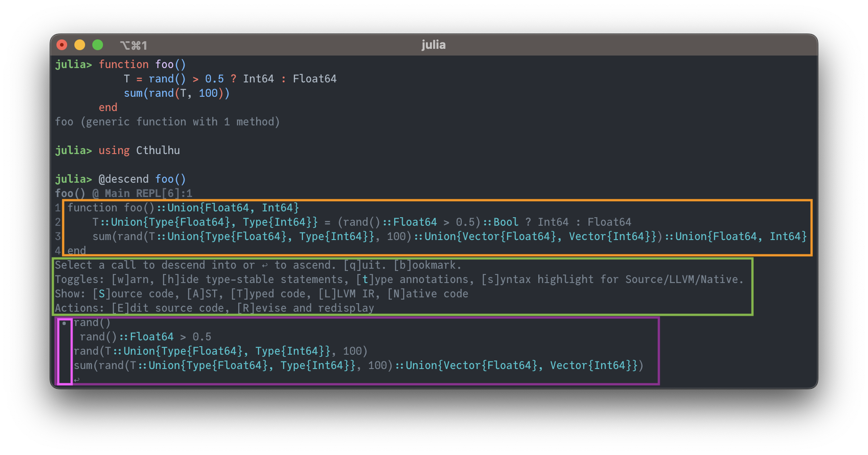Click the green zoom window button

tap(98, 45)
